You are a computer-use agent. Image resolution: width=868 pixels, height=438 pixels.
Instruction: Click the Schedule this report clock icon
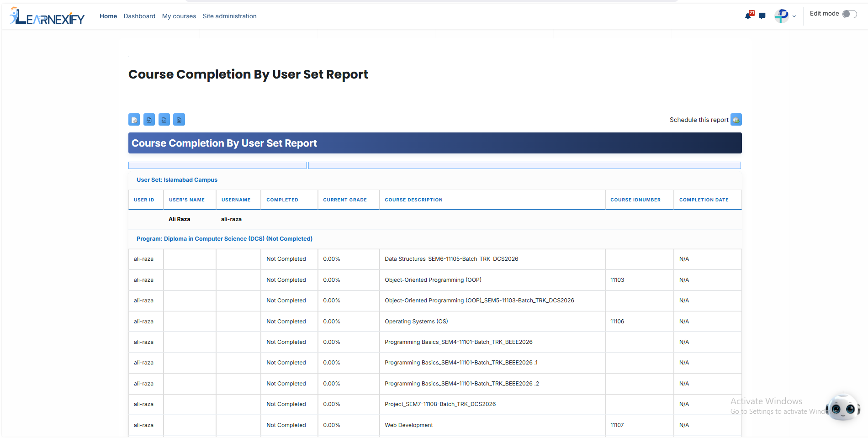click(736, 120)
